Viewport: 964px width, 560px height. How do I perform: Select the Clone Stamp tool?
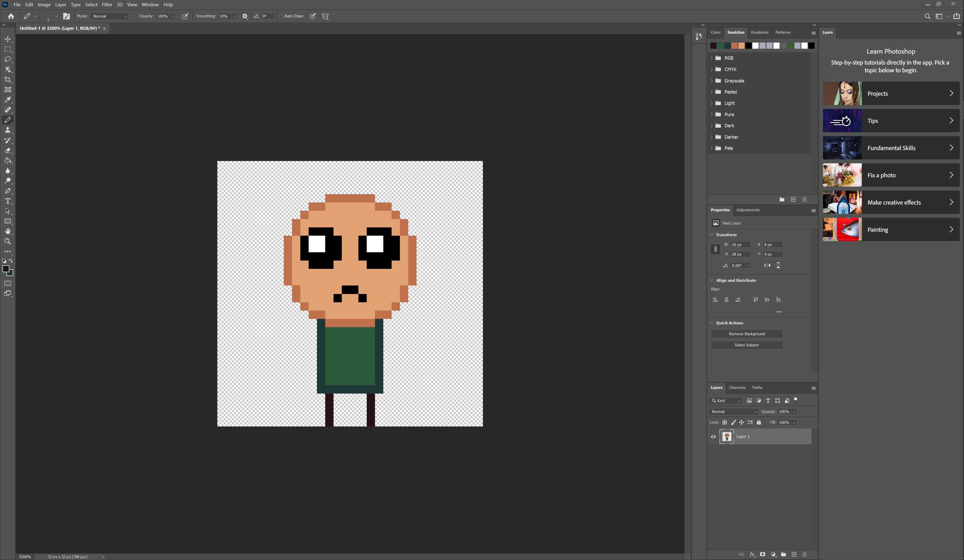(8, 130)
